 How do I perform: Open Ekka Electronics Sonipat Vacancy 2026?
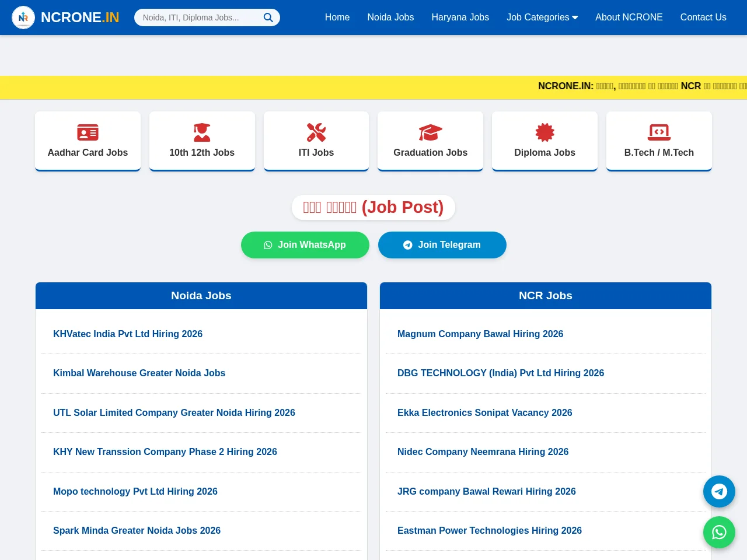[485, 412]
